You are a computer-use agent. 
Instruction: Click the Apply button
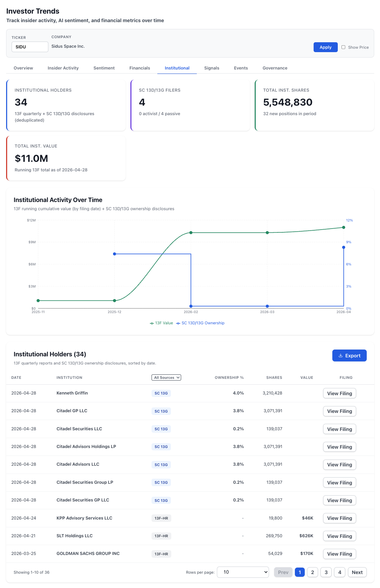pos(325,47)
